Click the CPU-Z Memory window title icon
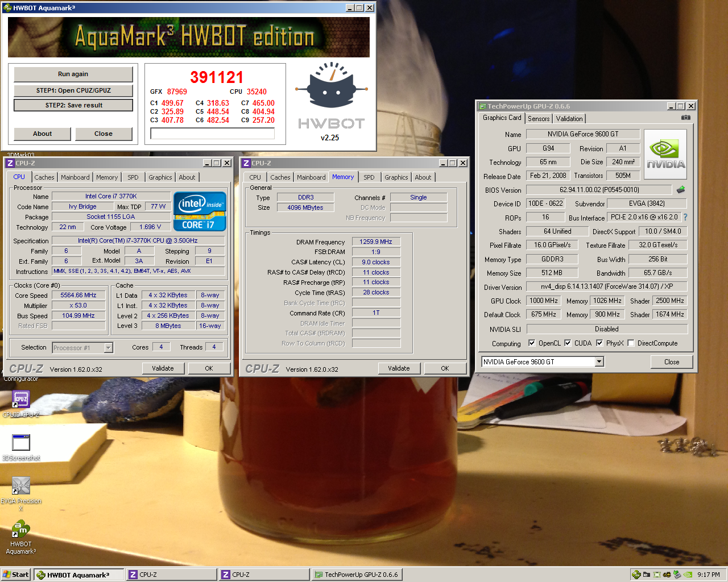The height and width of the screenshot is (582, 728). (x=246, y=163)
